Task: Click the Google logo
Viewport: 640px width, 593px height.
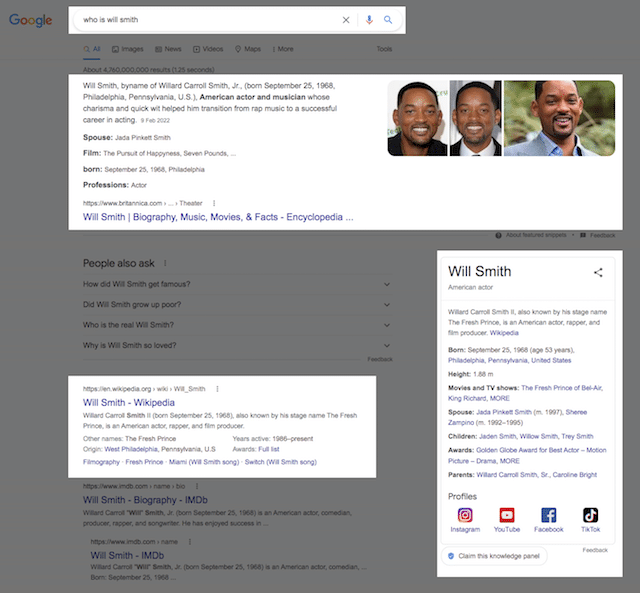Action: [31, 20]
